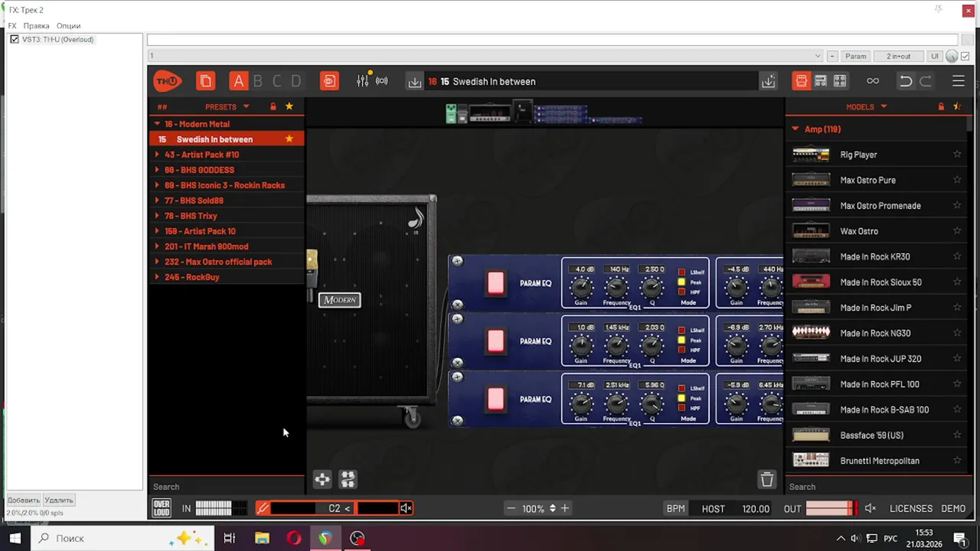This screenshot has width=980, height=551.
Task: Favorite the Rig Player model
Action: pos(957,155)
